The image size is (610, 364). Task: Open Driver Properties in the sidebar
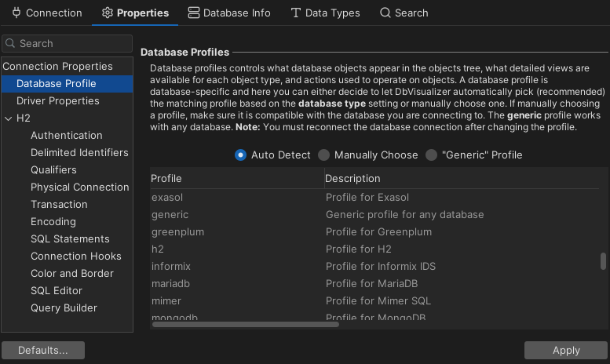tap(58, 101)
